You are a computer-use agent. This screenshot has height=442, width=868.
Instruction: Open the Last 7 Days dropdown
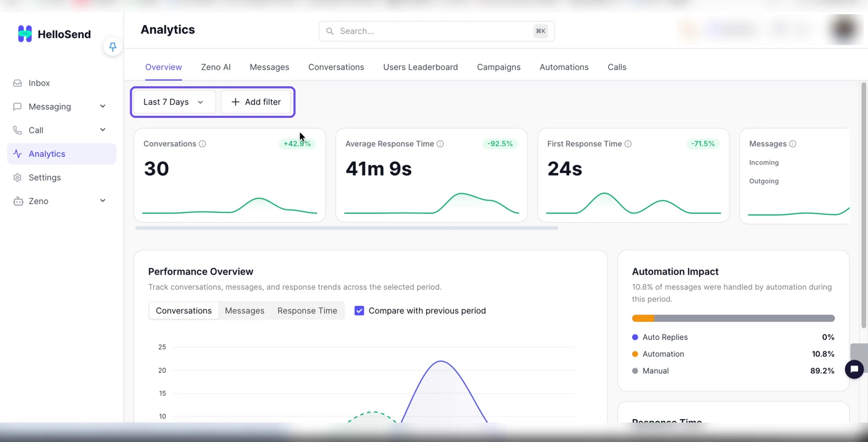tap(174, 102)
